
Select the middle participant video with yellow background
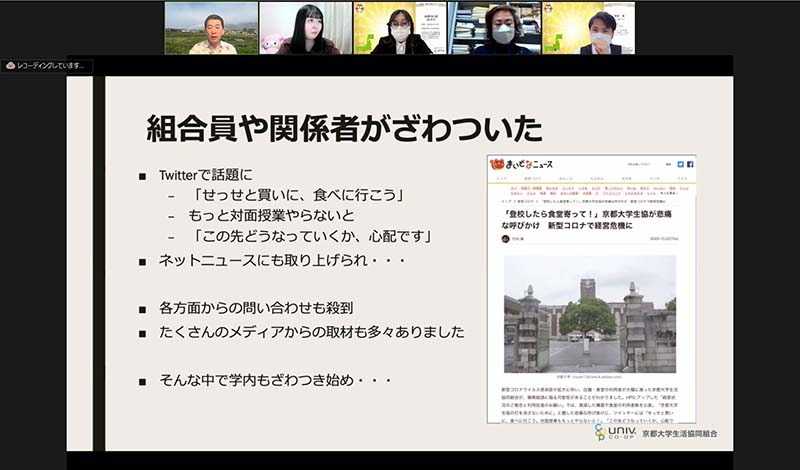(399, 27)
